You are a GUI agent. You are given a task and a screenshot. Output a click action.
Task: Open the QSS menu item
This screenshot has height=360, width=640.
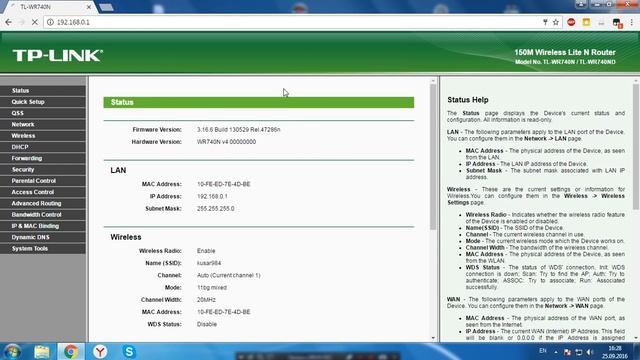[43, 113]
